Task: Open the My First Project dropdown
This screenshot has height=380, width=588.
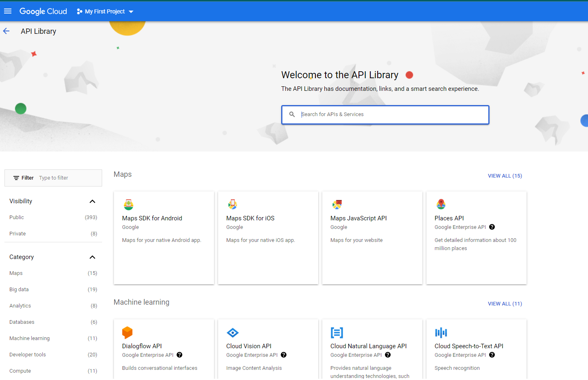Action: coord(105,11)
